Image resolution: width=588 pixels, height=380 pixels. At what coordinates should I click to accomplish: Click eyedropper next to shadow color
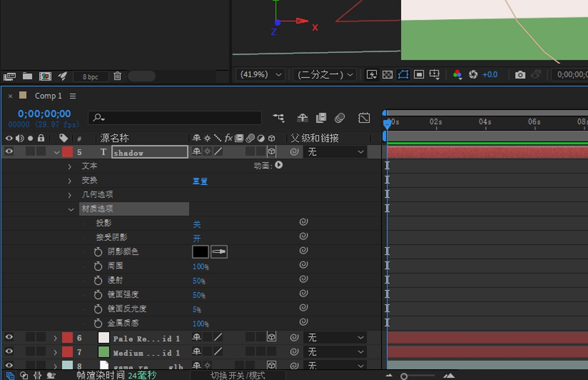(x=219, y=252)
